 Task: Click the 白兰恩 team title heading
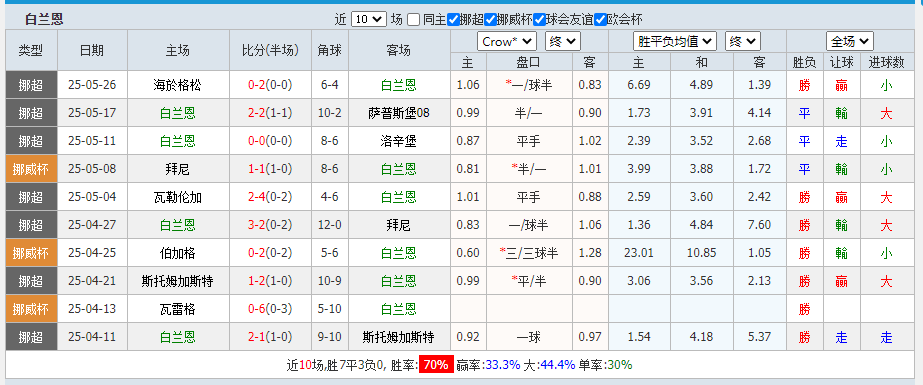[44, 19]
